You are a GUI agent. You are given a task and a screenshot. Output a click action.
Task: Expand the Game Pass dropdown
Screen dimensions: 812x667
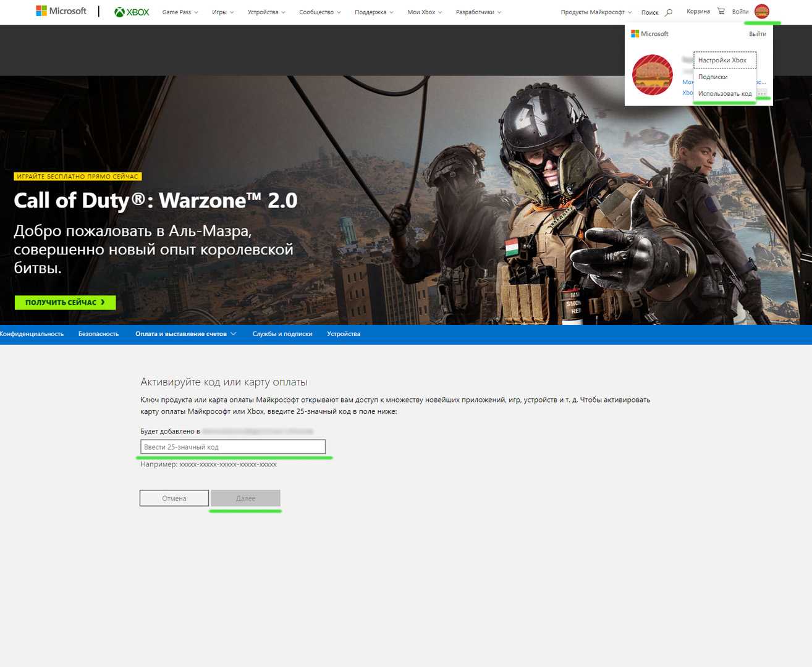(x=180, y=12)
